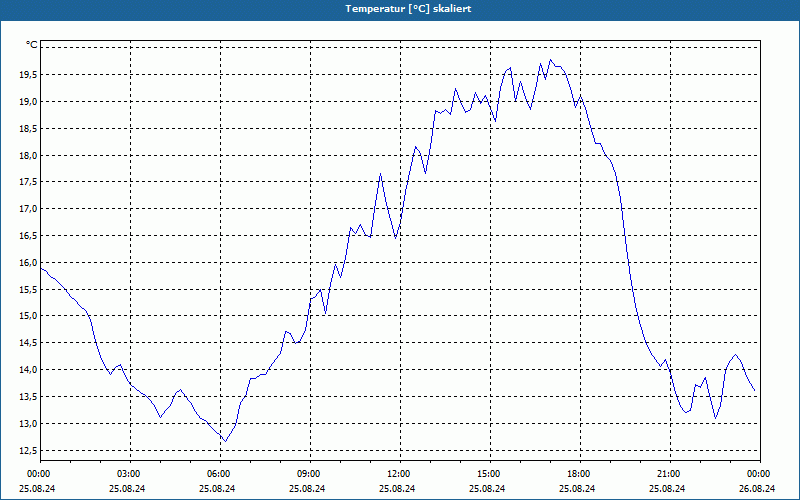Select the 14,5 y-axis value
The width and height of the screenshot is (800, 500).
tap(28, 343)
